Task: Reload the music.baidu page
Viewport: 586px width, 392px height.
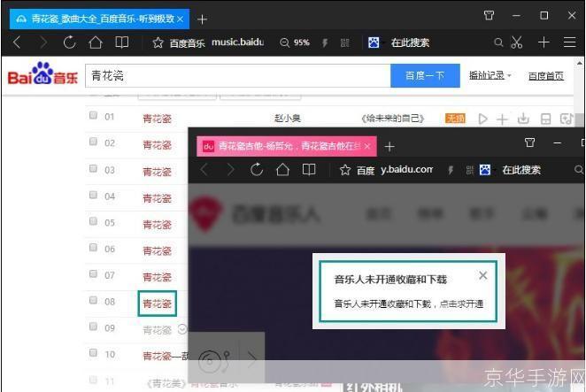Action: click(70, 42)
